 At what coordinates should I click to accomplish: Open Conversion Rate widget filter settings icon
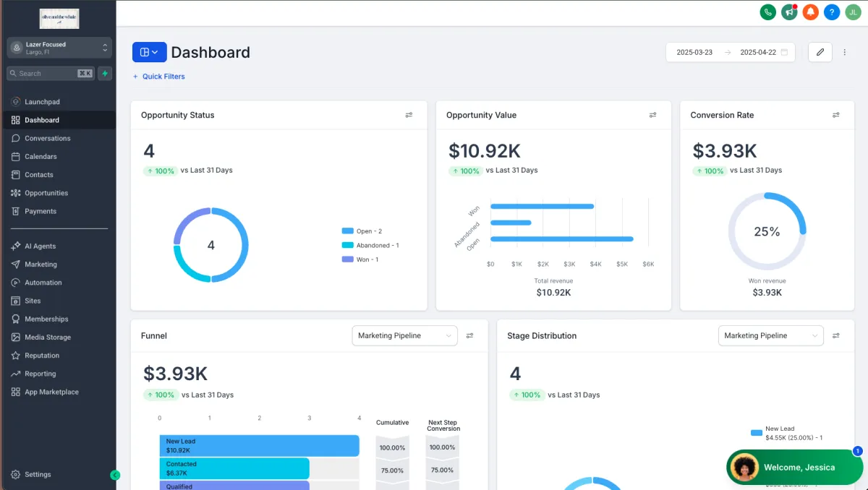tap(836, 115)
